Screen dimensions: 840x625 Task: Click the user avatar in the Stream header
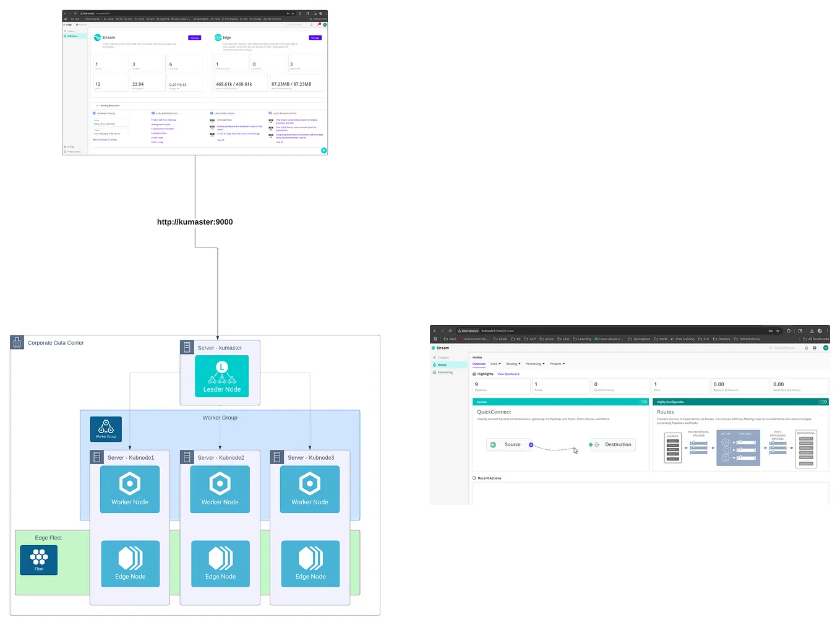[x=826, y=348]
